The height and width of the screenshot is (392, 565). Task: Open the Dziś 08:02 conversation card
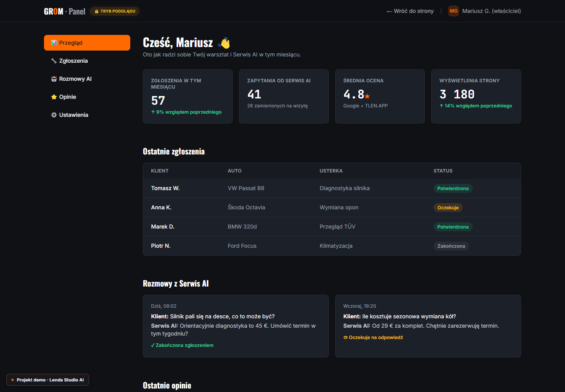[x=236, y=326]
